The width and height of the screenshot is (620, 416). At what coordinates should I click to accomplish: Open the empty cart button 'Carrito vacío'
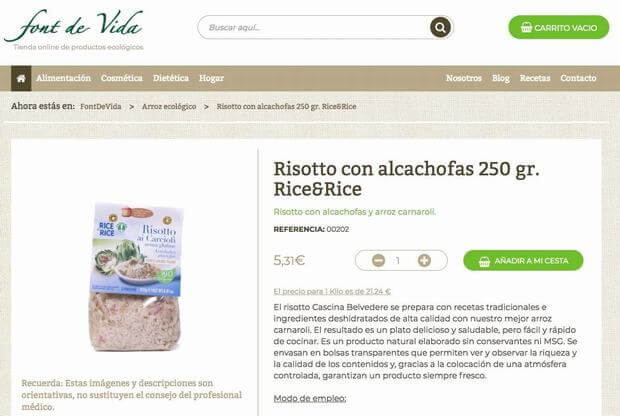559,27
